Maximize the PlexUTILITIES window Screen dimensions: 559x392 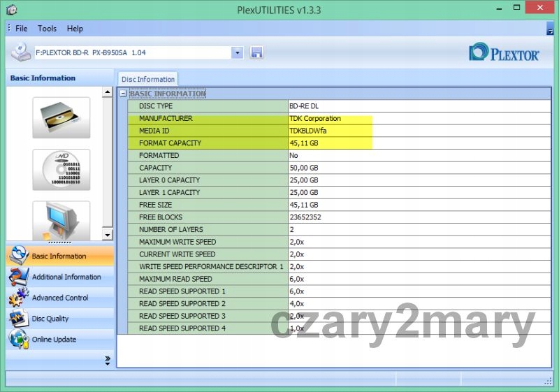[x=516, y=8]
